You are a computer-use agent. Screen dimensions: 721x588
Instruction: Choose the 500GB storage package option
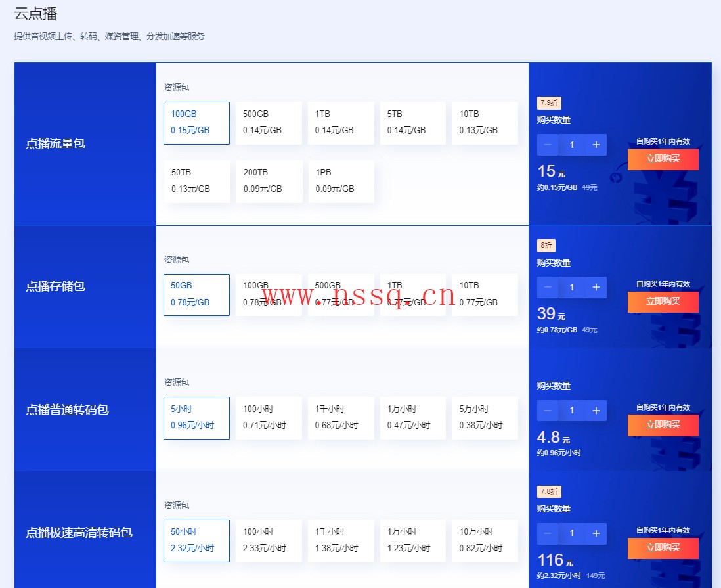click(x=341, y=295)
